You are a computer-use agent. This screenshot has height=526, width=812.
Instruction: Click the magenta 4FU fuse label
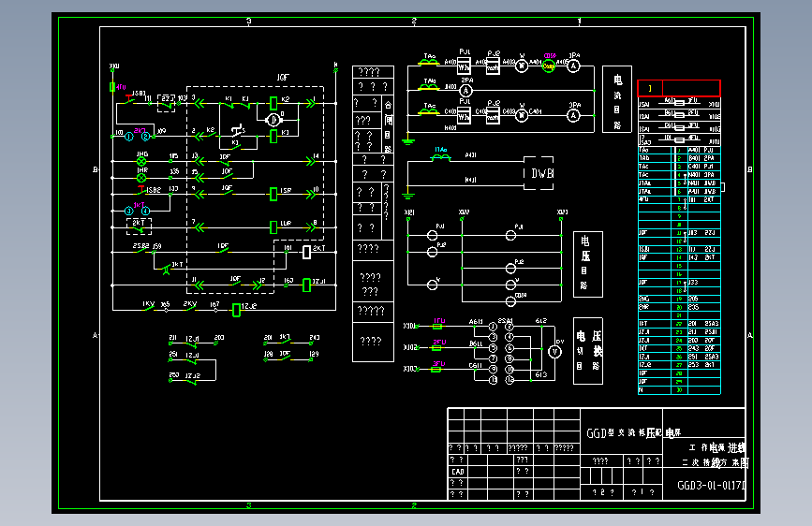121,87
